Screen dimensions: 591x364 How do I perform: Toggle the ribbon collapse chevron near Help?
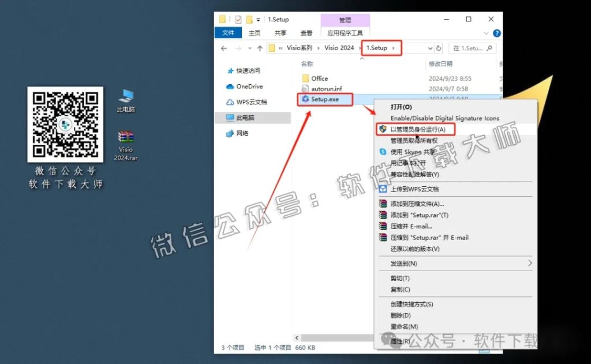pos(485,33)
